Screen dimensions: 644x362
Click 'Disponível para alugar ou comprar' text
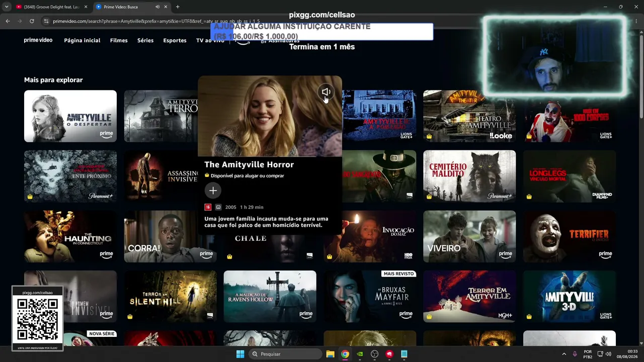pos(247,175)
